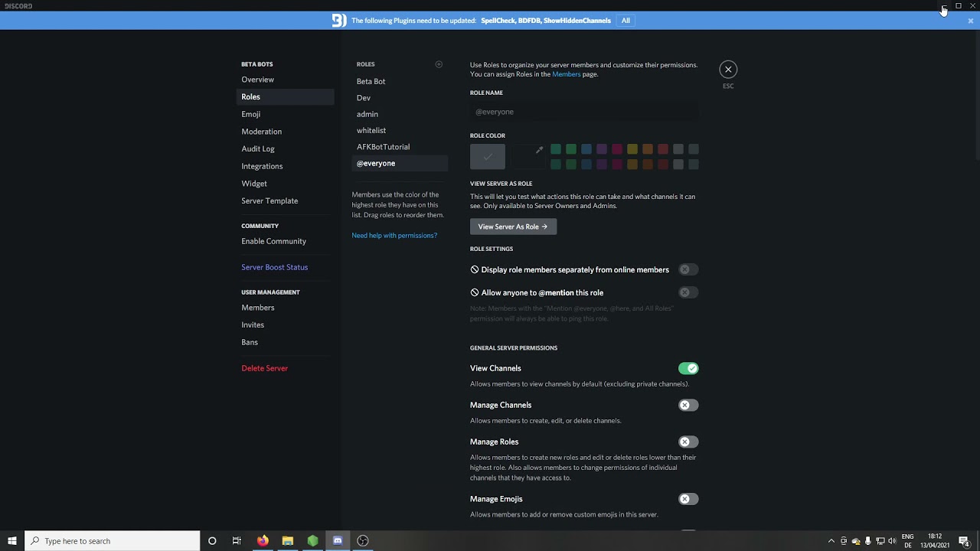980x551 pixels.
Task: Select Roles in the settings sidebar
Action: [285, 96]
